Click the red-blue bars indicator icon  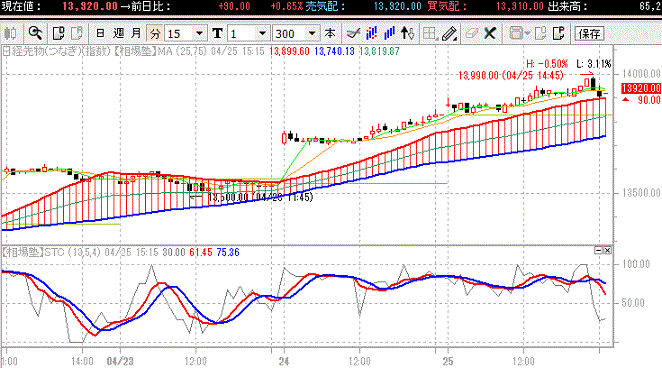[x=371, y=33]
